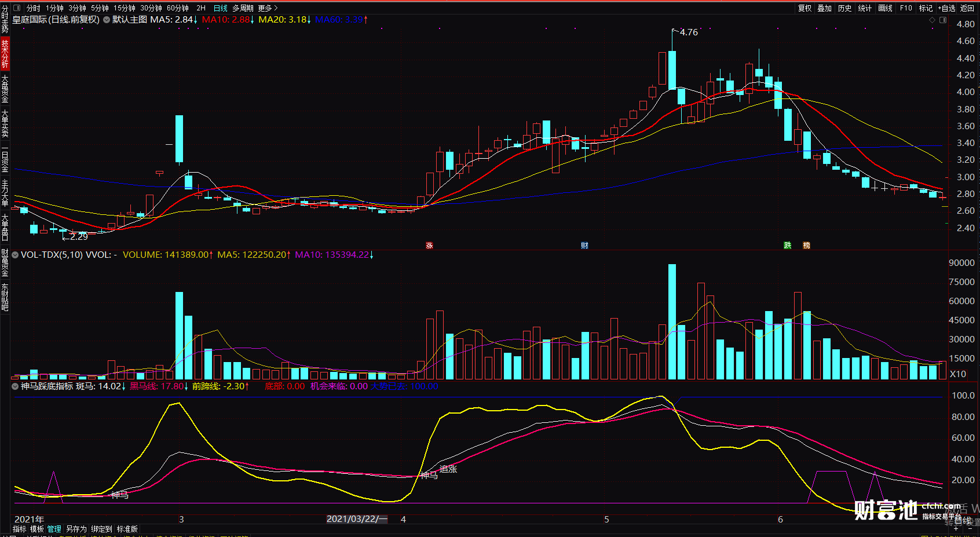
Task: Open 财富资金 in left sidebar
Action: click(x=5, y=263)
